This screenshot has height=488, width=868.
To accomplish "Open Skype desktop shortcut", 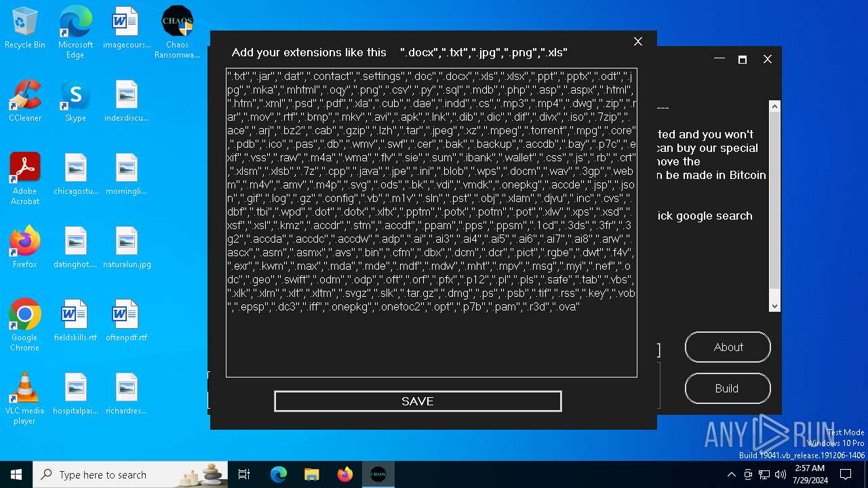I will point(75,101).
